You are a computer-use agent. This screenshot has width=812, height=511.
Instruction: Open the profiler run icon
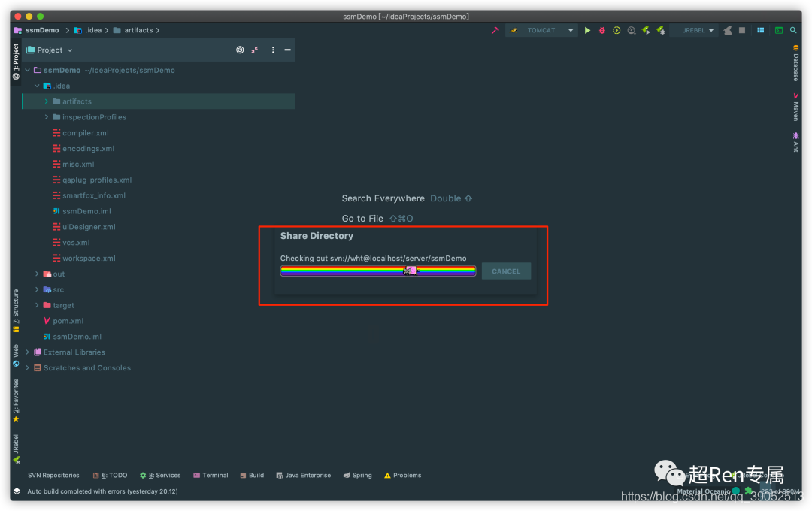[632, 31]
